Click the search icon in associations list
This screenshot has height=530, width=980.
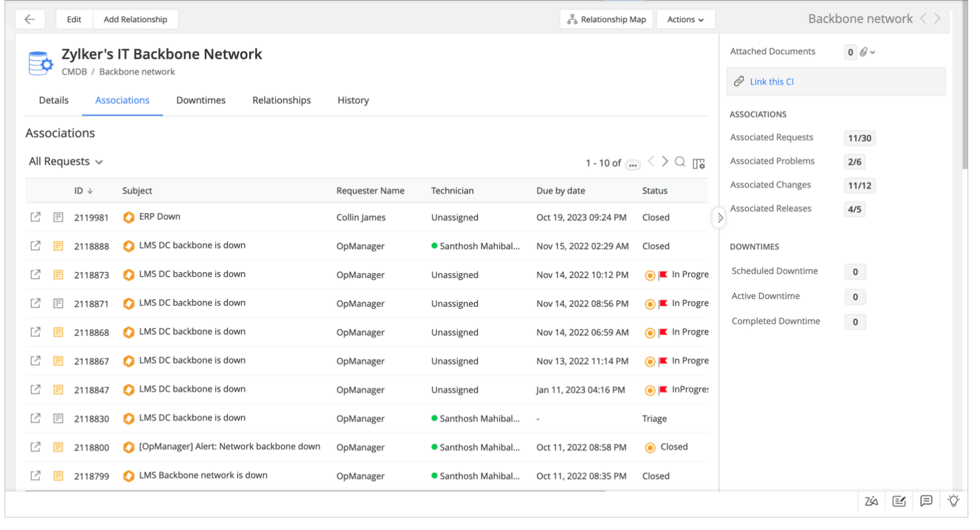[680, 162]
